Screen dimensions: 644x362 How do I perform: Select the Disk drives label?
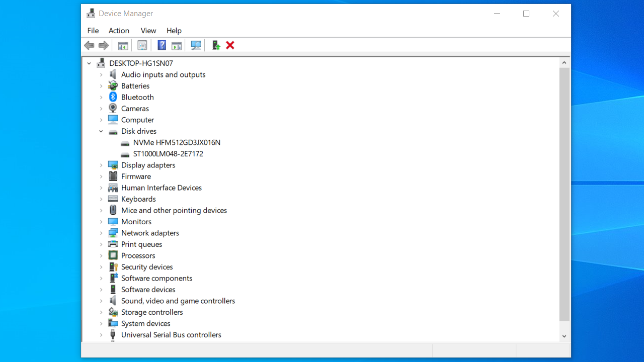pos(139,131)
